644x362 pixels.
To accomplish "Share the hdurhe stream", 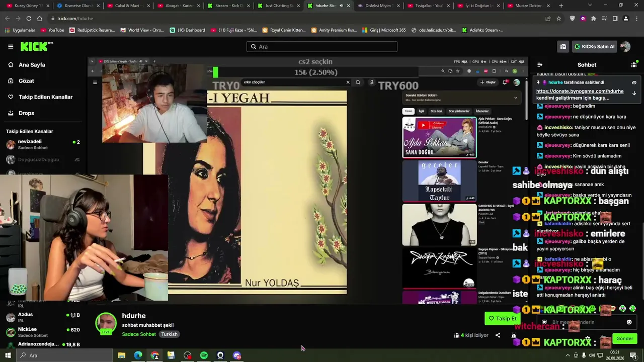I will (498, 335).
